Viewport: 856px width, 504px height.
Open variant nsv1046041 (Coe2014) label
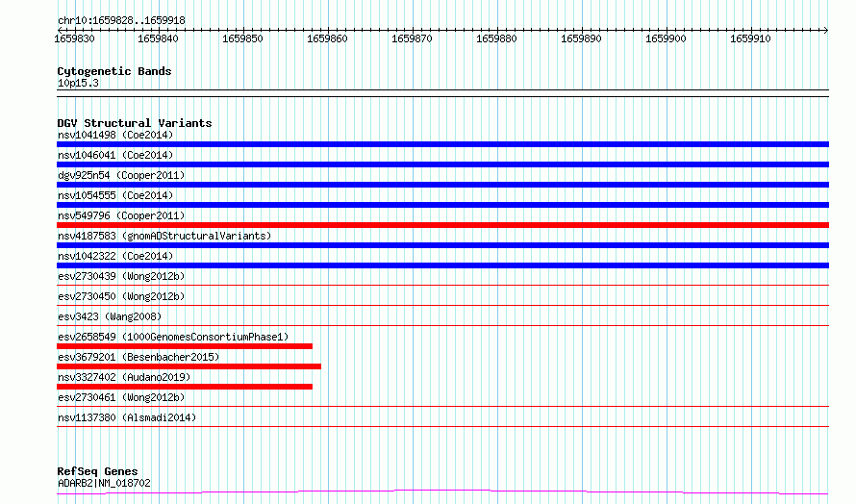(115, 155)
